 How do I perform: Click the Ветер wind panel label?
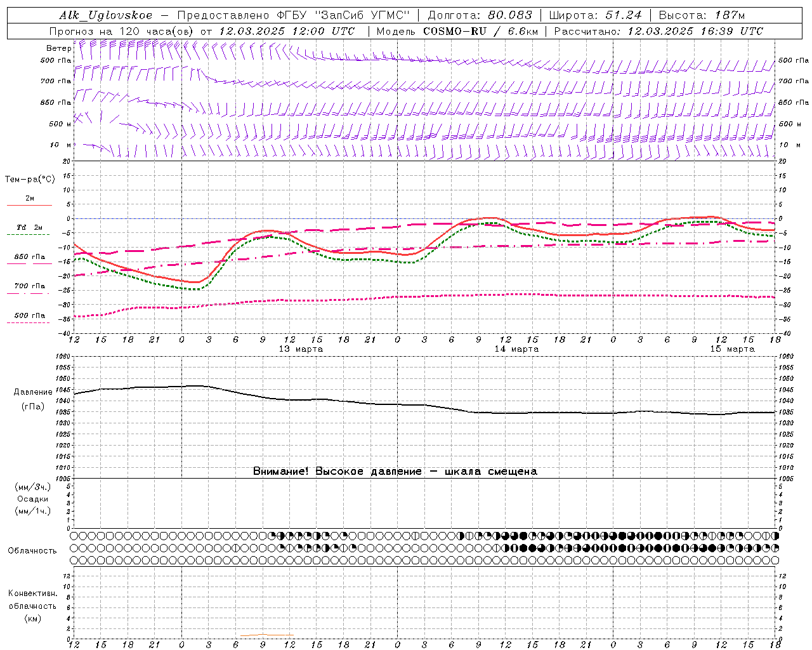point(59,48)
